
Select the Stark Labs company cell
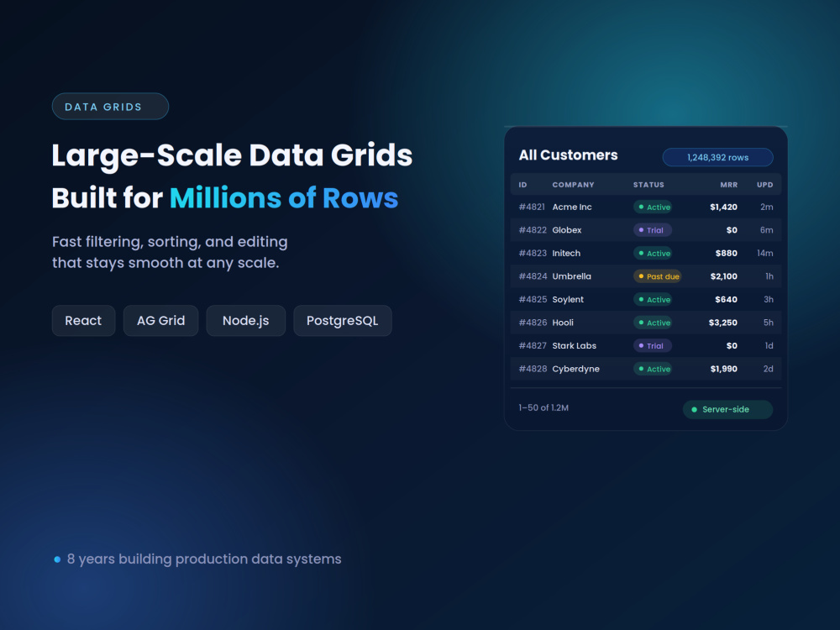point(575,345)
